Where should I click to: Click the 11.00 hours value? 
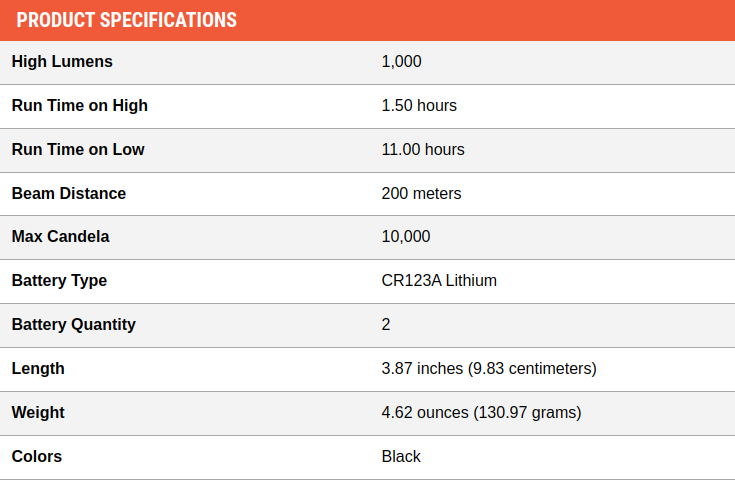[423, 150]
